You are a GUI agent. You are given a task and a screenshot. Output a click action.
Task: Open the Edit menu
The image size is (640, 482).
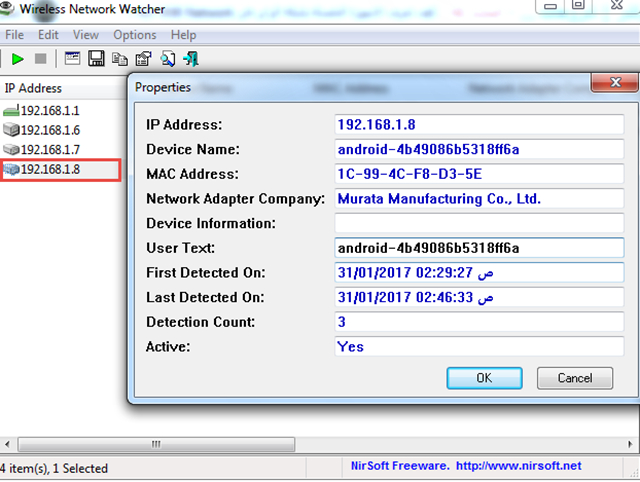coord(48,35)
